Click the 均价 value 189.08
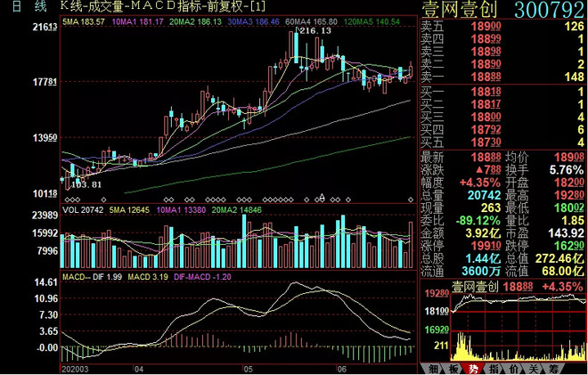The height and width of the screenshot is (375, 588). pyautogui.click(x=568, y=157)
